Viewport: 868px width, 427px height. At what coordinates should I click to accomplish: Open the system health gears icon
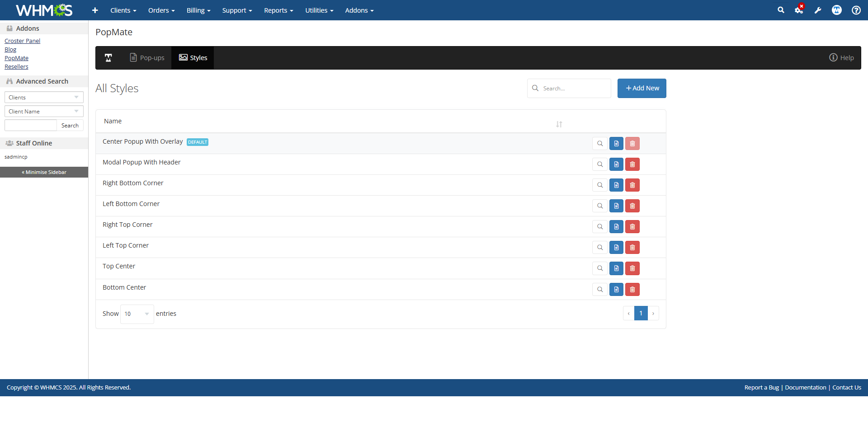(x=799, y=10)
